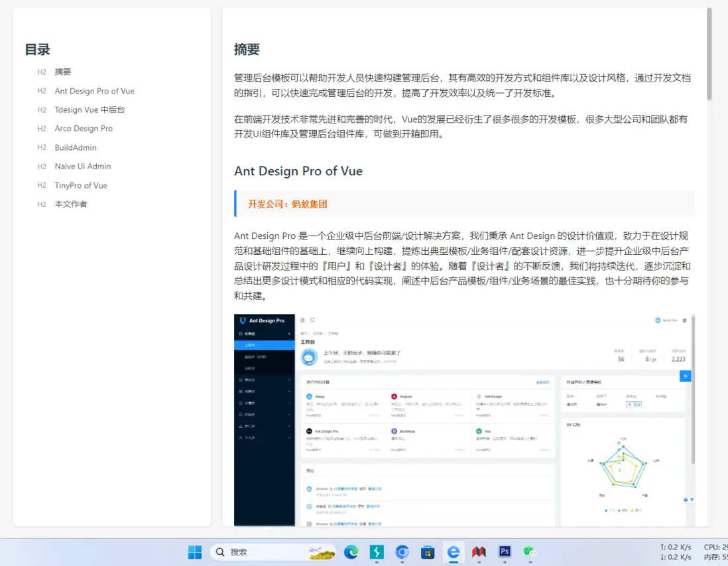Viewport: 728px width, 566px height.
Task: Click the Ant Design Pro of Vue heading
Action: [298, 171]
